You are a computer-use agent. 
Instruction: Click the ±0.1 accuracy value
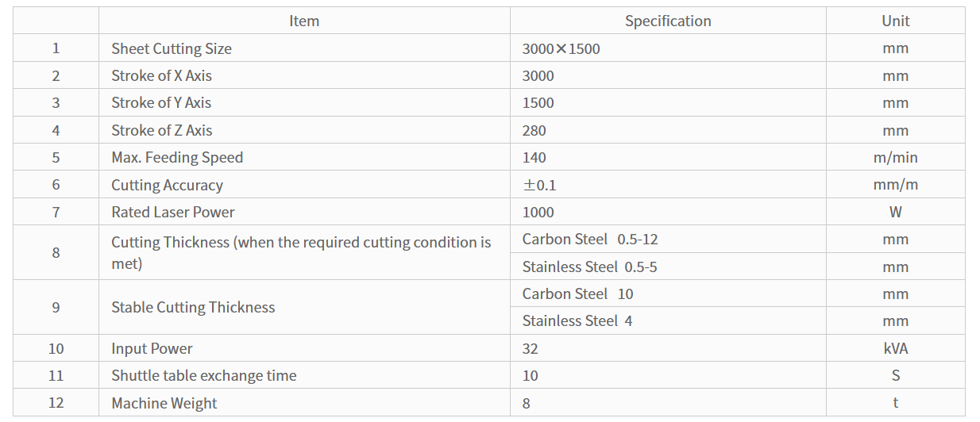pyautogui.click(x=539, y=185)
